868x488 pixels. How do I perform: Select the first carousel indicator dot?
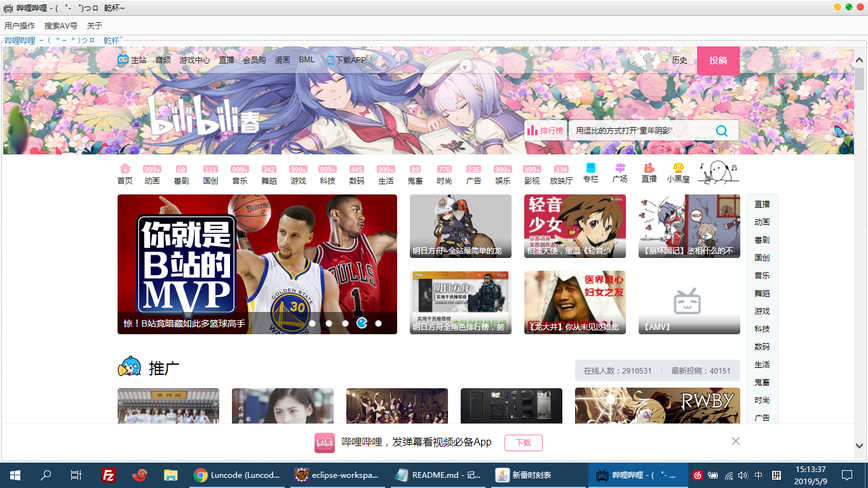tap(313, 323)
